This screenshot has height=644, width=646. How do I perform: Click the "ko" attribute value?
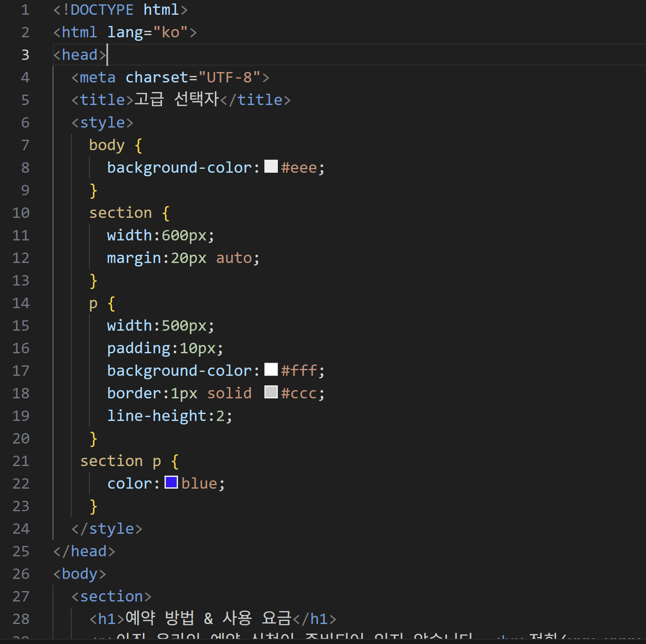[x=171, y=32]
